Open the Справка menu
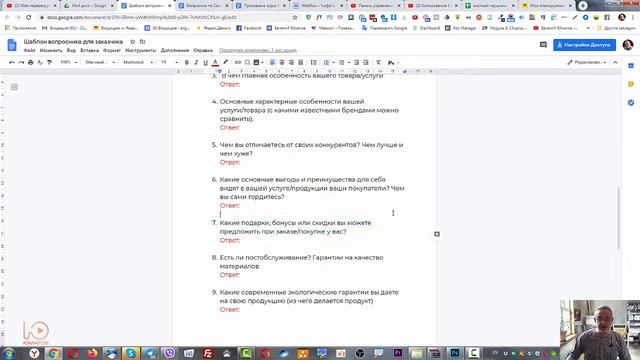 click(203, 50)
